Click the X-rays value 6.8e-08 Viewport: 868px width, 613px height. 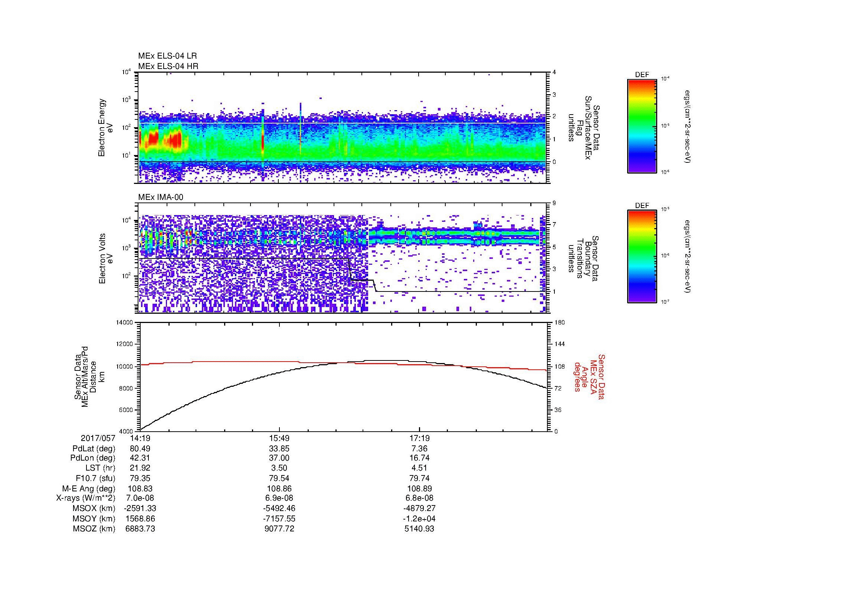point(420,498)
